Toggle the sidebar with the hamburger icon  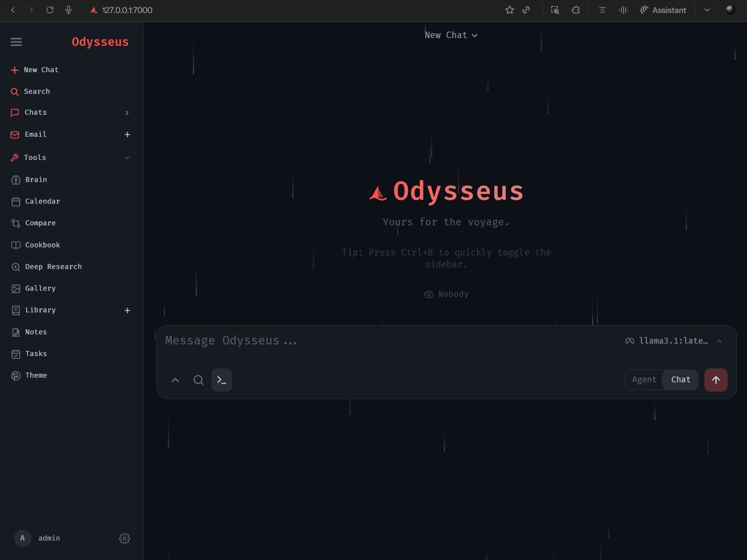pos(16,42)
